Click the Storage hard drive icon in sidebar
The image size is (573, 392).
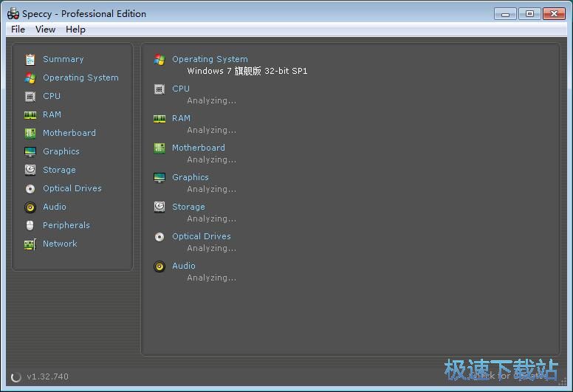(30, 170)
